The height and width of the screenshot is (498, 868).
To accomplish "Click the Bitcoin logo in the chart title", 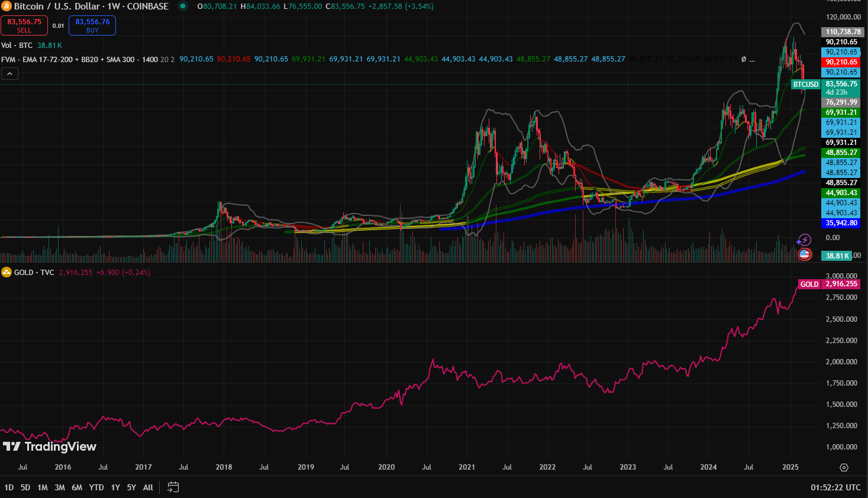I will [6, 6].
